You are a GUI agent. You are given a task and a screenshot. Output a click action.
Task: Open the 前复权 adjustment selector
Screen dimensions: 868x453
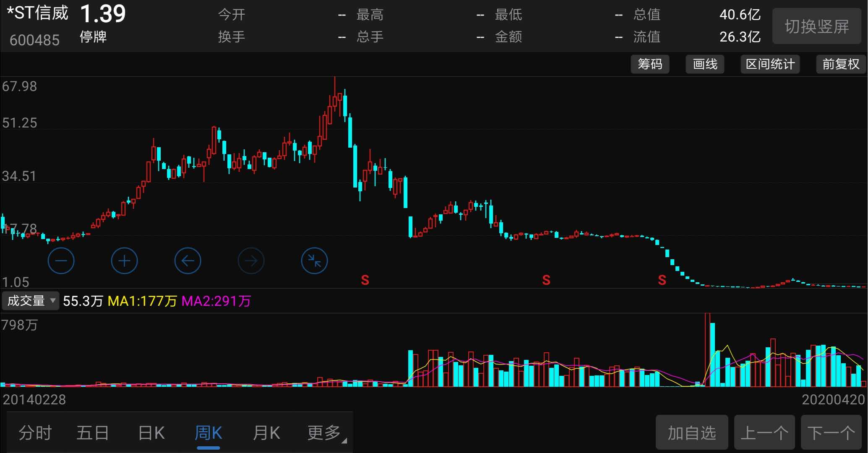pos(841,64)
